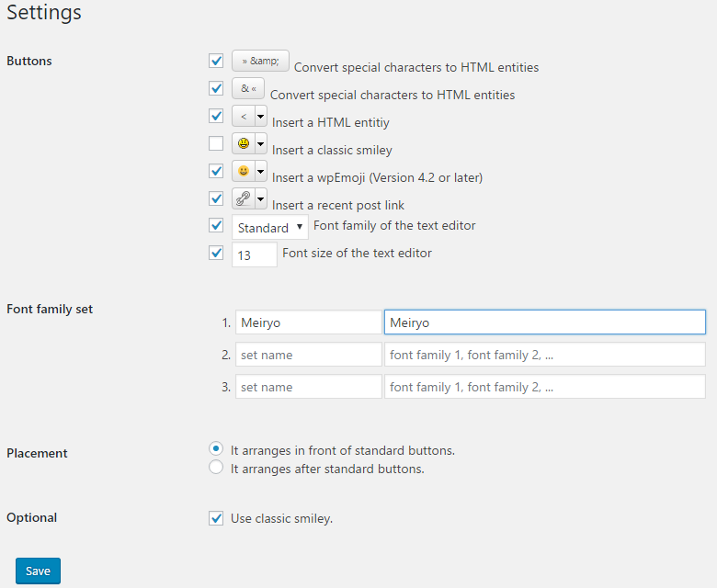Image resolution: width=717 pixels, height=588 pixels.
Task: Click the 'Insert a classic smiley' label
Action: tap(332, 150)
